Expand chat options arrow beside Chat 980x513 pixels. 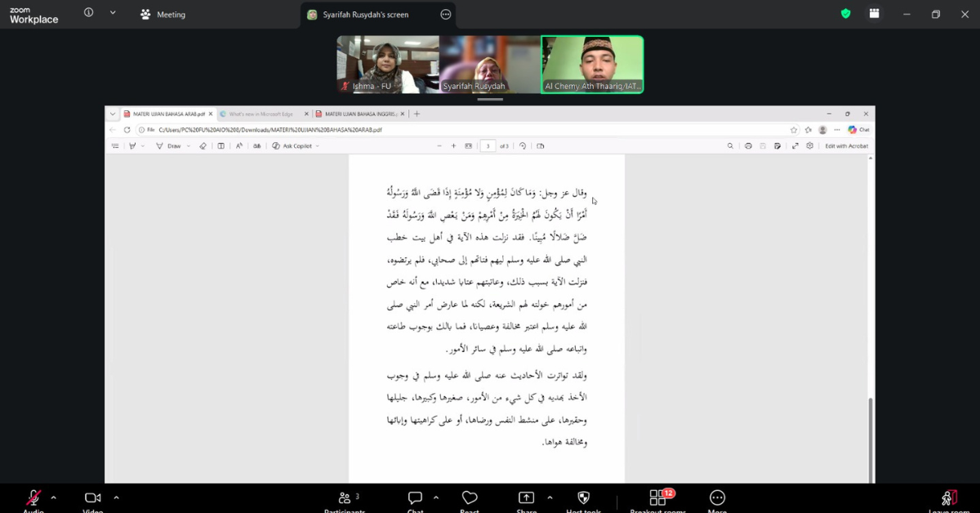pos(435,497)
